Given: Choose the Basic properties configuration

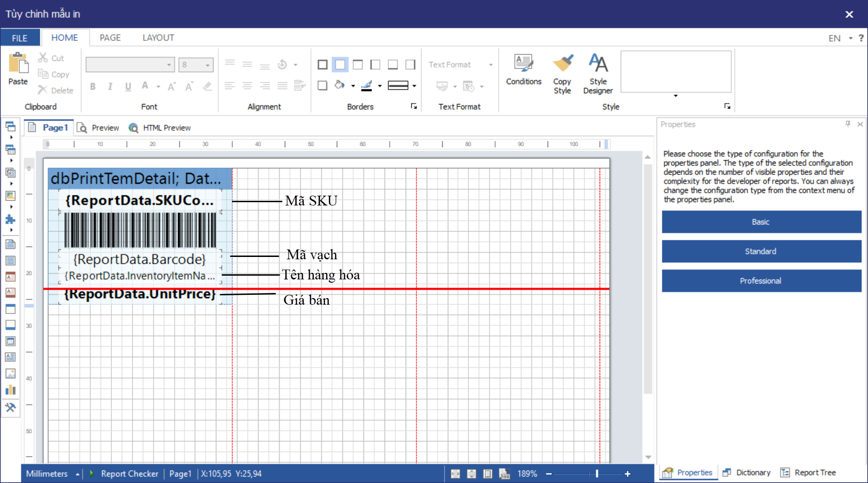Looking at the screenshot, I should pos(761,222).
